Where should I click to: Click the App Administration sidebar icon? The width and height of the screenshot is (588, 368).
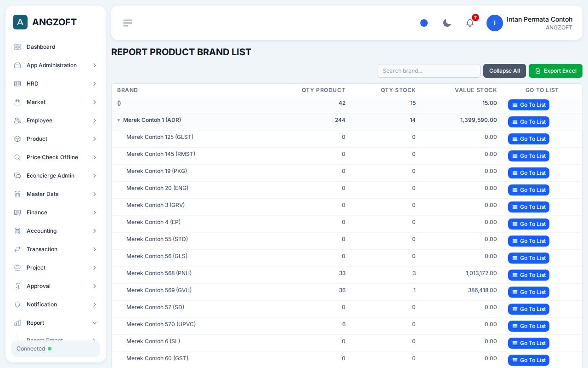click(x=17, y=65)
